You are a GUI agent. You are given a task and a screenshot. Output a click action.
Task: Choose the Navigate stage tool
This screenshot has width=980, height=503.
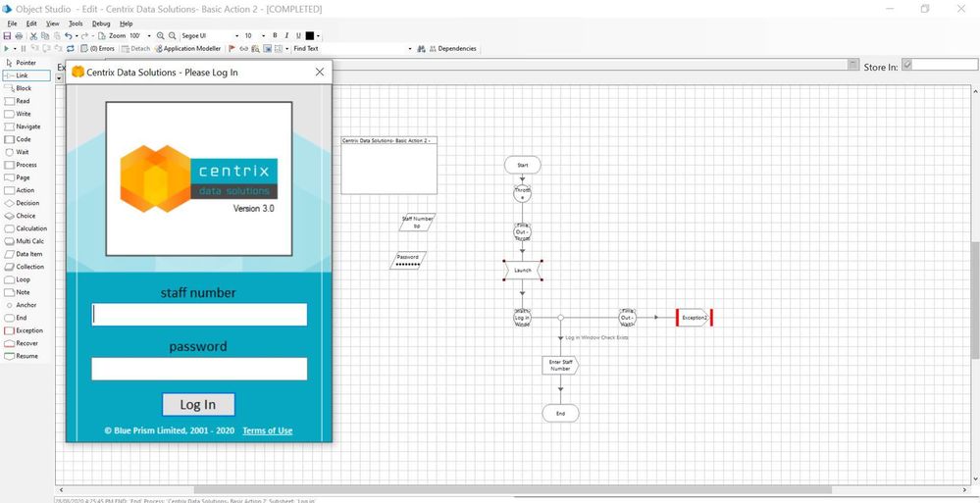(26, 126)
